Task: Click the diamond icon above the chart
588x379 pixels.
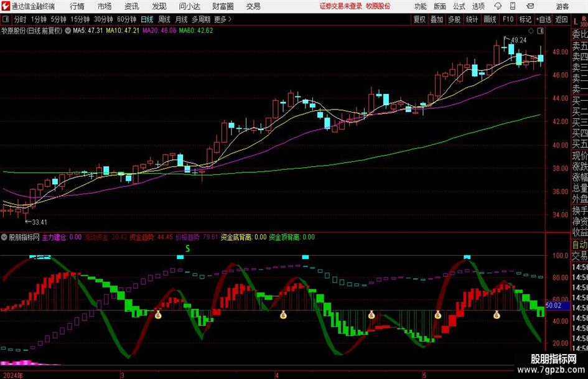Action: coord(531,30)
